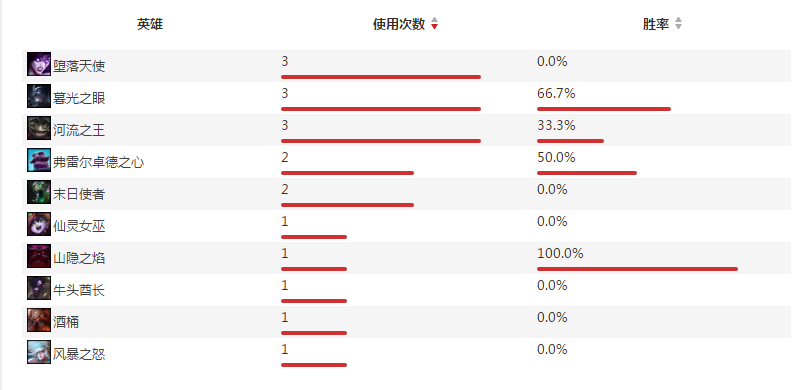
Task: Sort by 胜率 using its arrow
Action: point(678,24)
